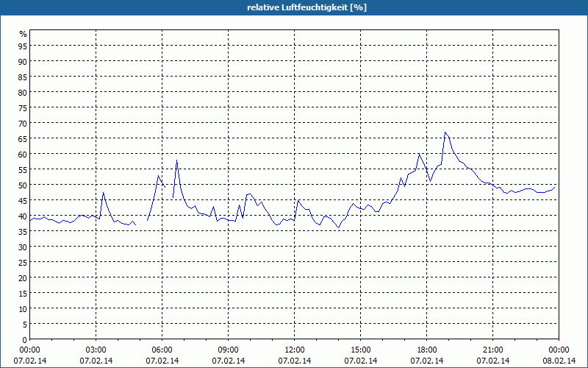Click the 70 value on the y-axis

24,123
